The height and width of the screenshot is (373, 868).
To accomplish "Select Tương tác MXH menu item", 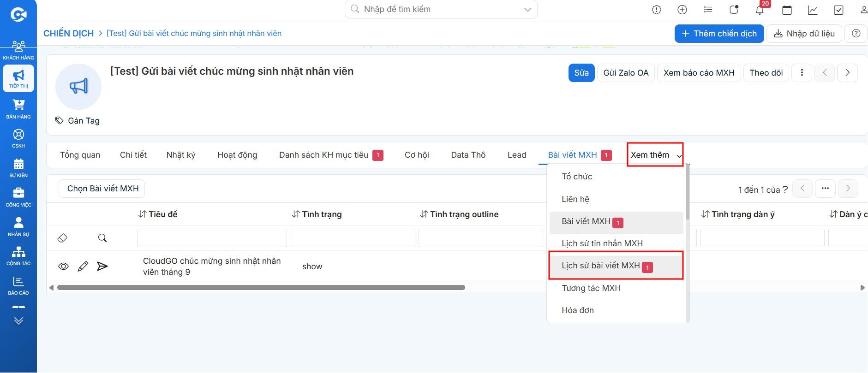I will [x=617, y=288].
